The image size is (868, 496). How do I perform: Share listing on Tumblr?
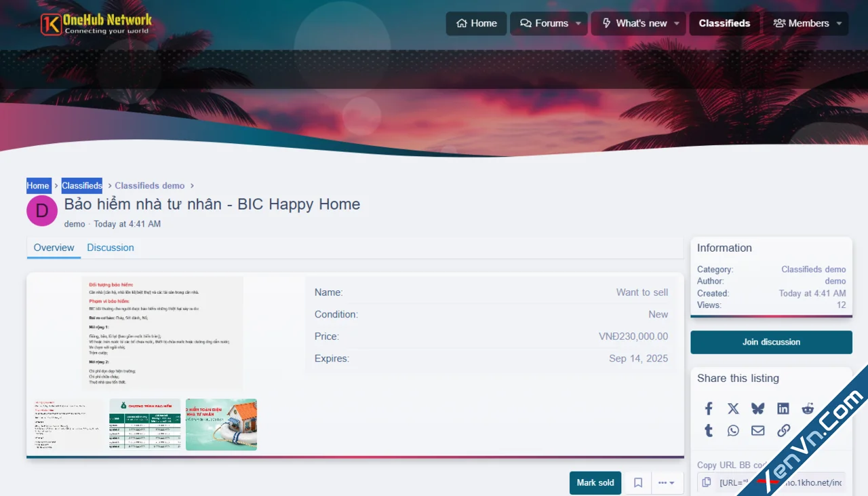[x=709, y=431]
